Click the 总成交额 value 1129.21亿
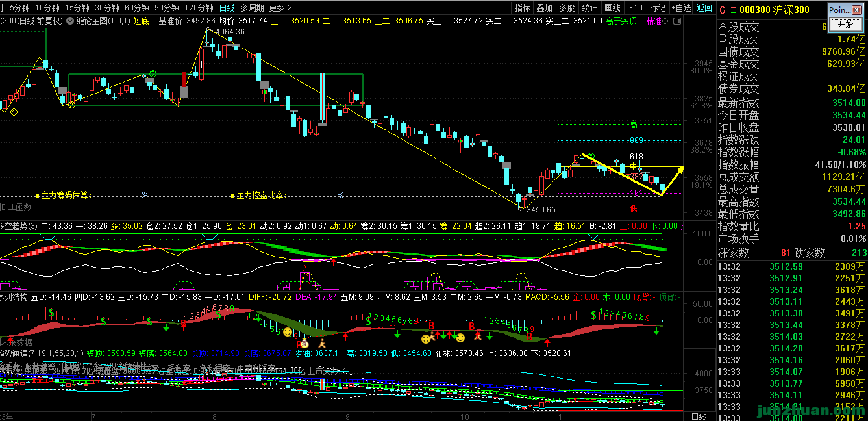The height and width of the screenshot is (421, 868). [845, 177]
